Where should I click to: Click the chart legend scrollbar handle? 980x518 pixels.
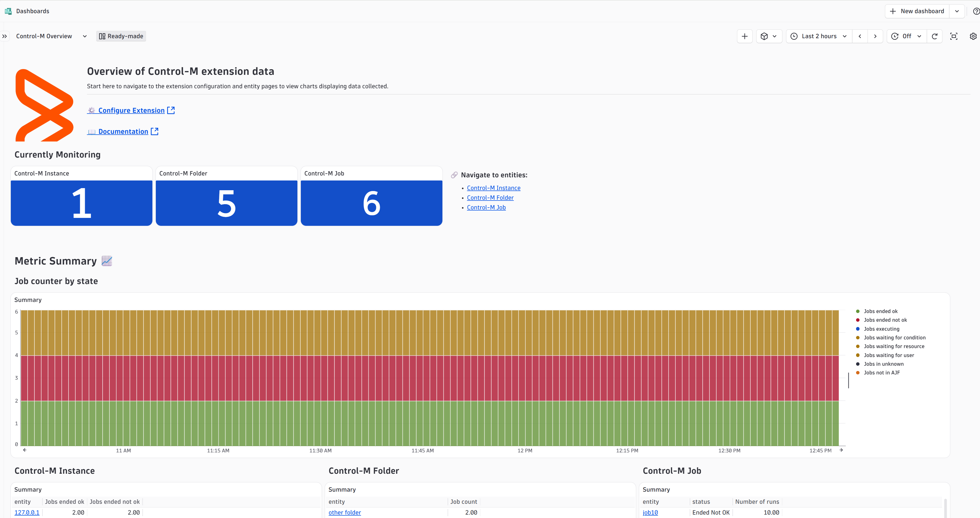(848, 380)
